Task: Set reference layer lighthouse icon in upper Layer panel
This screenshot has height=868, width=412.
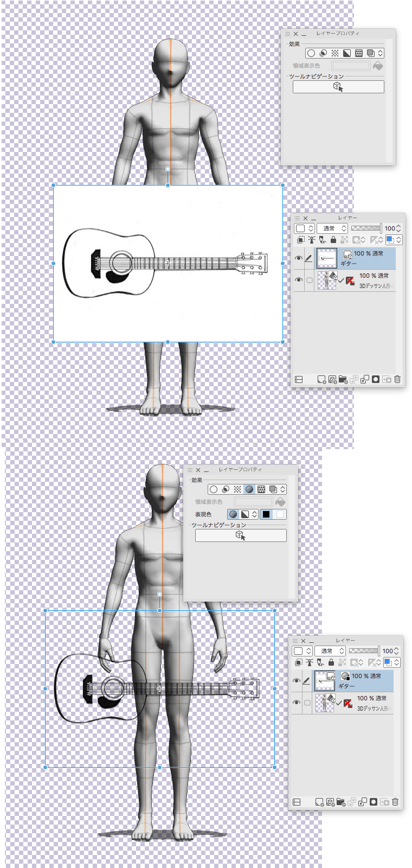Action: pos(312,240)
